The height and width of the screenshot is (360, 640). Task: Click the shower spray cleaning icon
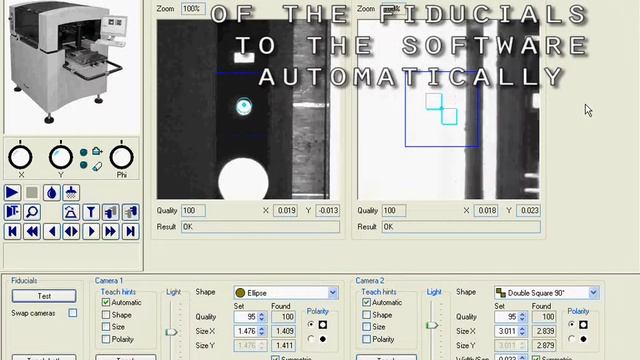tap(71, 193)
